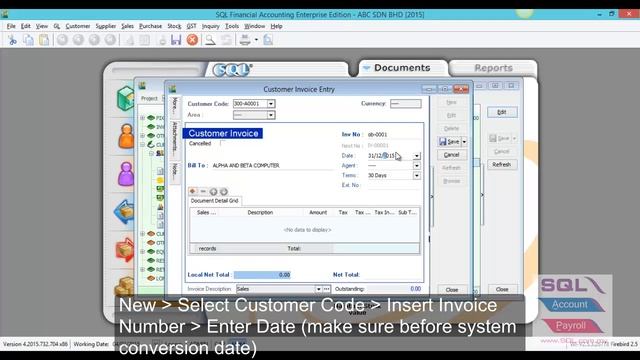Open the Sales menu
640x360 pixels.
click(127, 26)
